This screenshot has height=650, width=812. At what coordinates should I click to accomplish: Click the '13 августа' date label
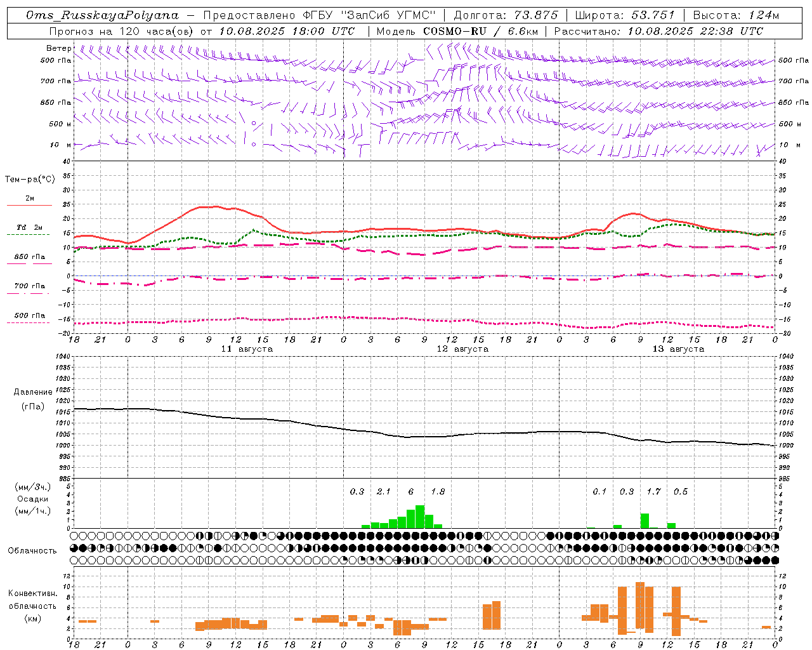(x=678, y=349)
